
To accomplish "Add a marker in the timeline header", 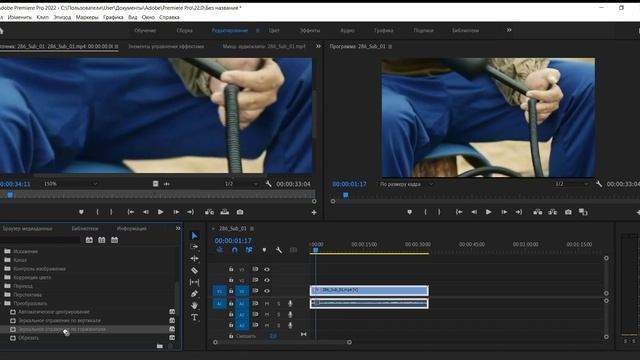I will click(x=264, y=250).
